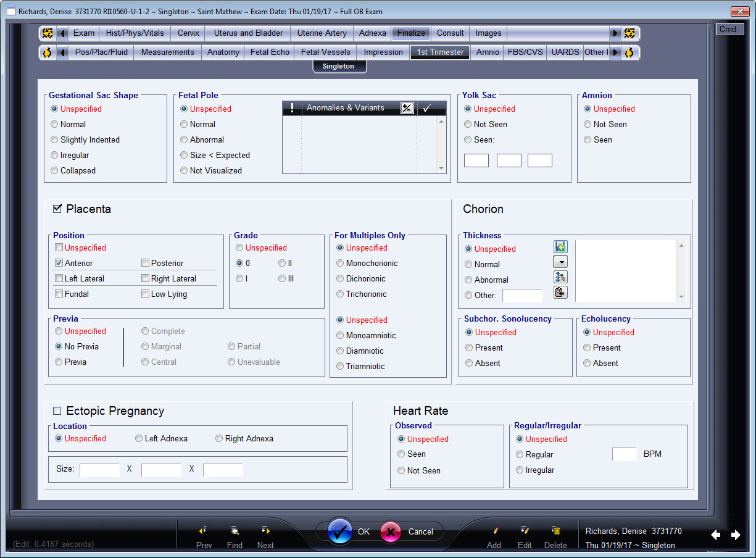The height and width of the screenshot is (558, 756).
Task: Check the Ectopic Pregnancy checkbox
Action: 57,410
